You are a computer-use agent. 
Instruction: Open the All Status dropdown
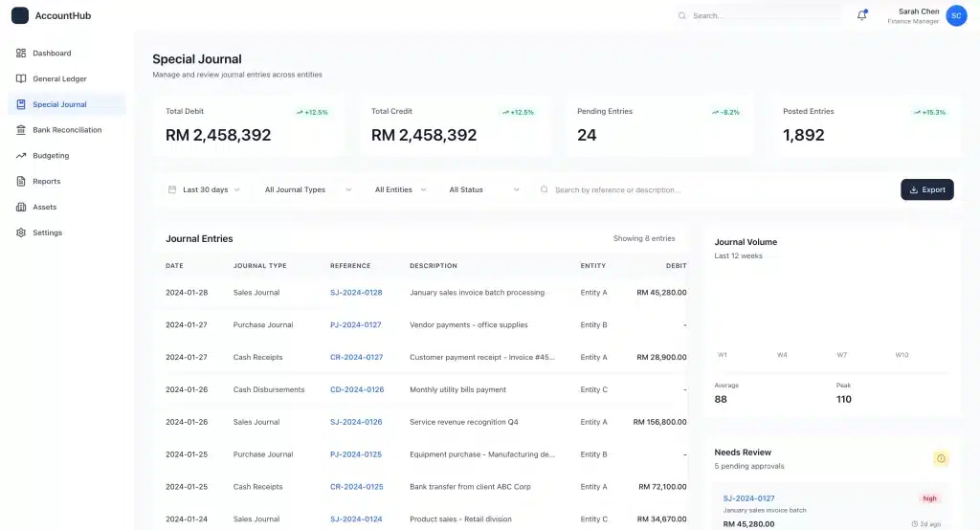click(x=483, y=189)
